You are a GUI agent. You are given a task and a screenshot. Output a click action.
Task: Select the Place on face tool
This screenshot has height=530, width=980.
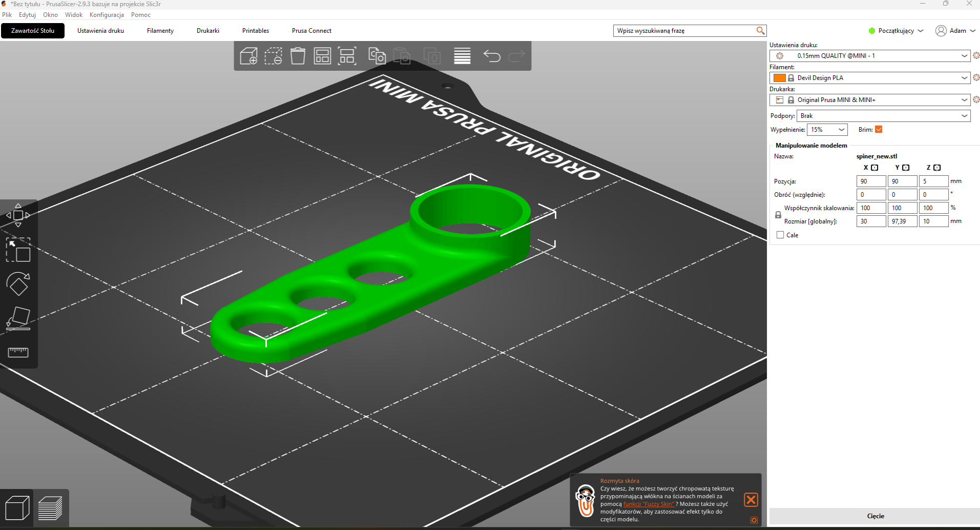coord(18,318)
